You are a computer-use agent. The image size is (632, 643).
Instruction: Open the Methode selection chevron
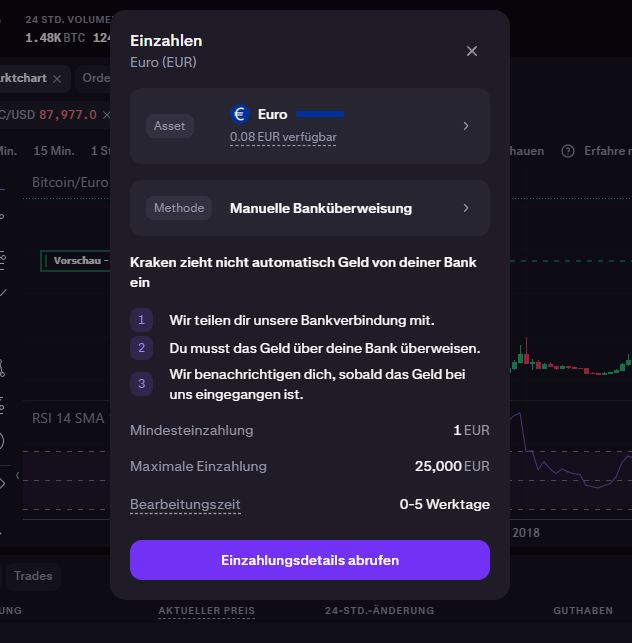click(466, 208)
